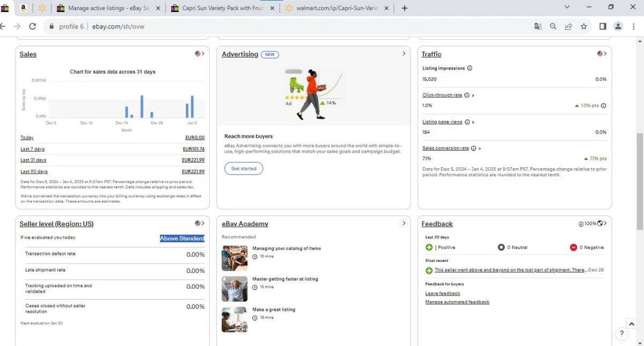644x346 pixels.
Task: Click Manage automated feedback link
Action: click(x=457, y=302)
